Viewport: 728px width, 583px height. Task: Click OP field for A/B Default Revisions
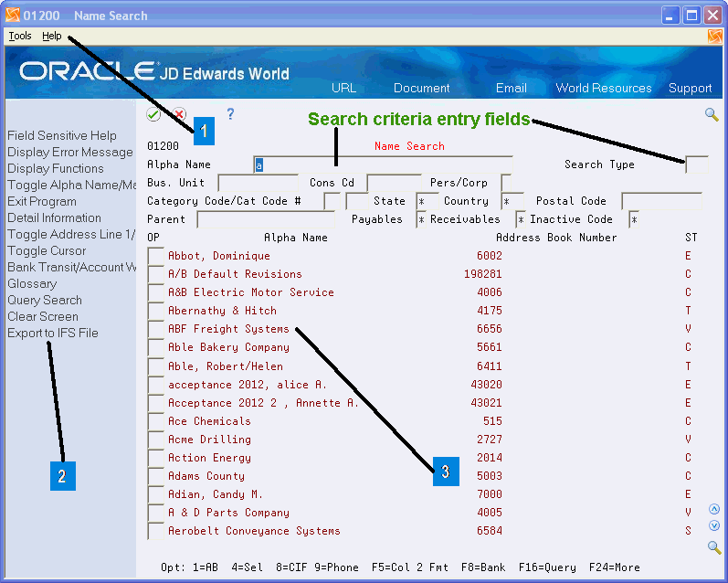tap(155, 274)
